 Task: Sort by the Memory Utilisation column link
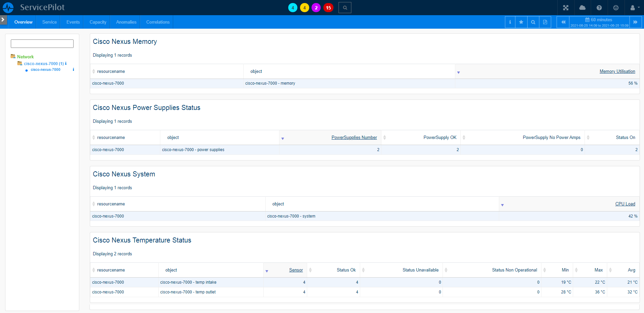(617, 72)
